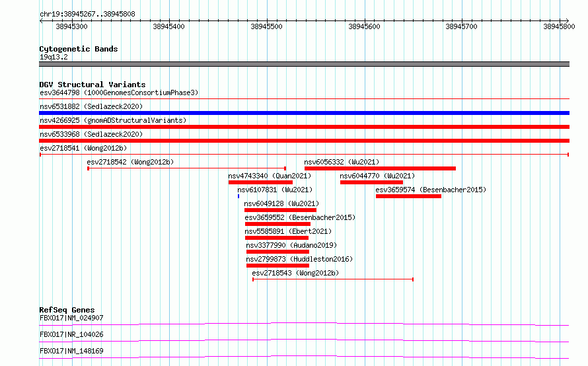Open nsv6044770 (Wu2021) variant label
The height and width of the screenshot is (366, 588).
377,176
